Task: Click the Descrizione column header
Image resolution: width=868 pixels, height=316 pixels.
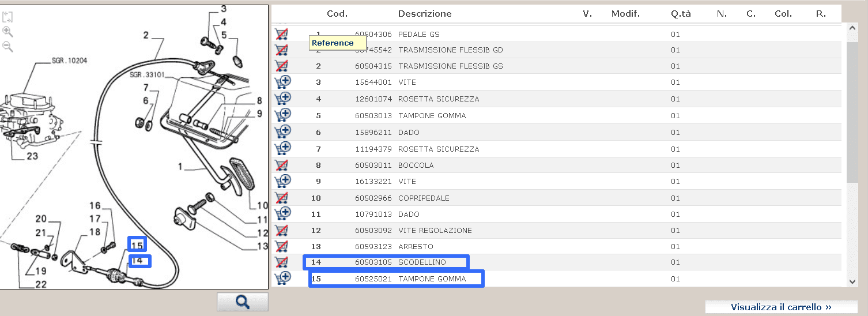Action: click(x=425, y=13)
